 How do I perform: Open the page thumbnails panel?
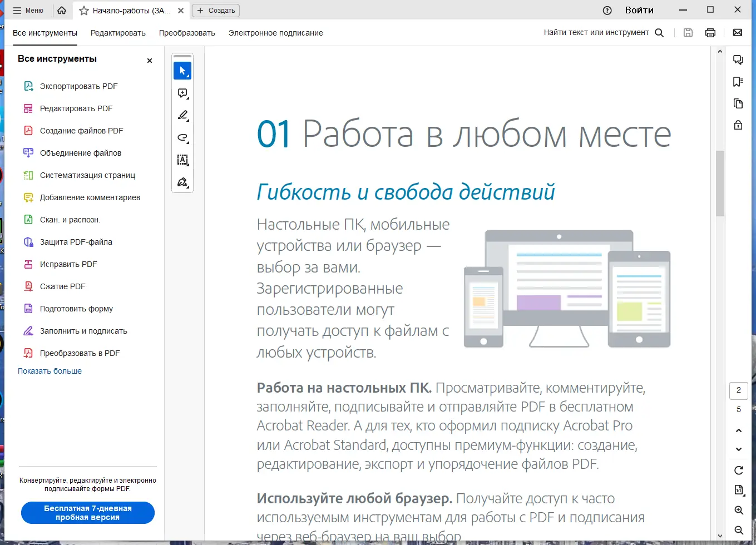pyautogui.click(x=738, y=103)
